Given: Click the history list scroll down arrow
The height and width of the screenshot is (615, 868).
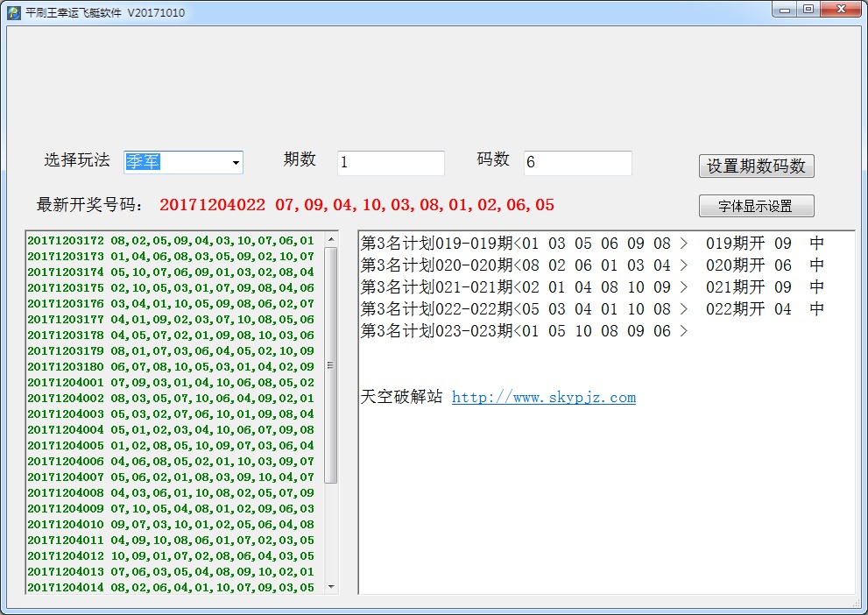Looking at the screenshot, I should tap(331, 586).
